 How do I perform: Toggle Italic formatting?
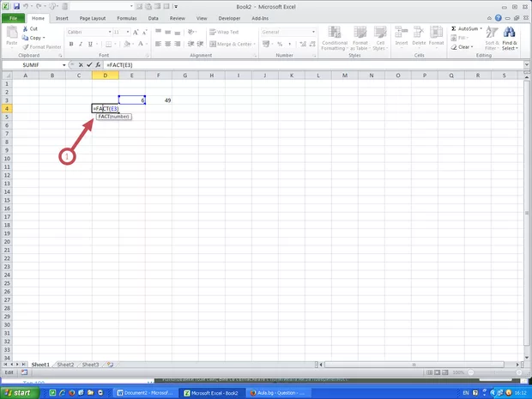click(81, 44)
